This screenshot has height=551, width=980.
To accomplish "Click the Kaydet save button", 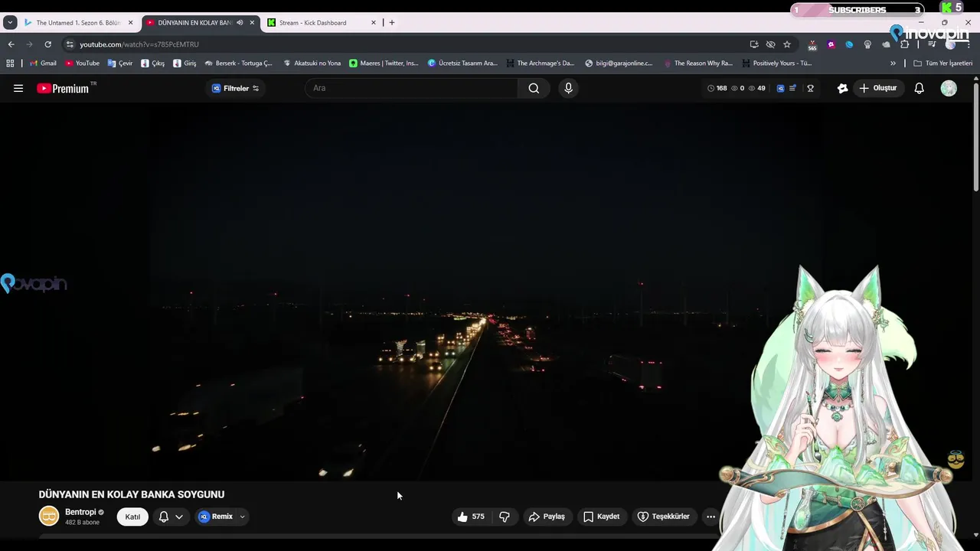I will [x=601, y=517].
